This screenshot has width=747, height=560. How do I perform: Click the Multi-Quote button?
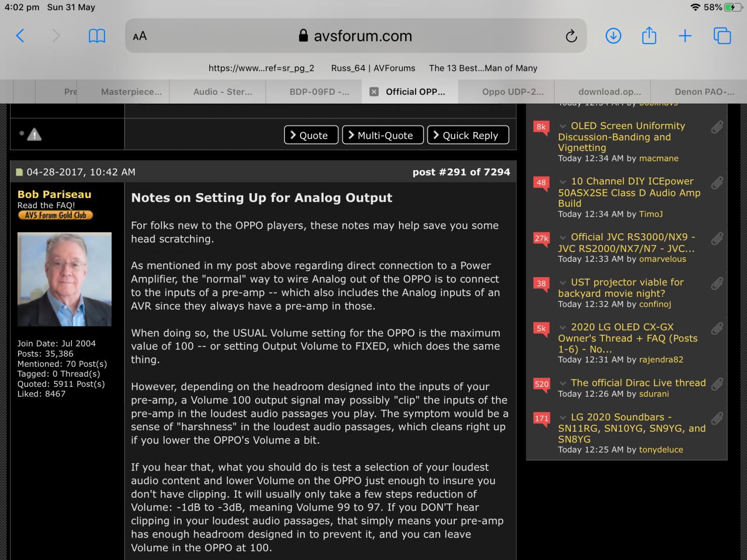click(x=383, y=135)
